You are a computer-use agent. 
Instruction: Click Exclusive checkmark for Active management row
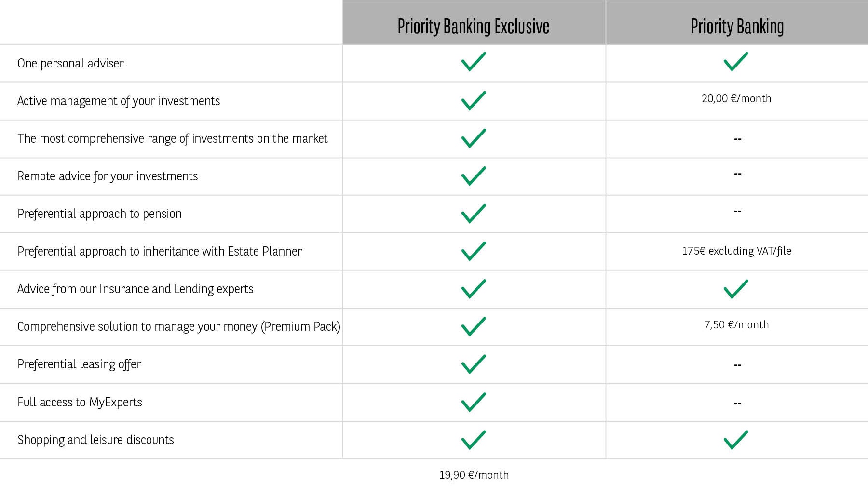coord(474,100)
